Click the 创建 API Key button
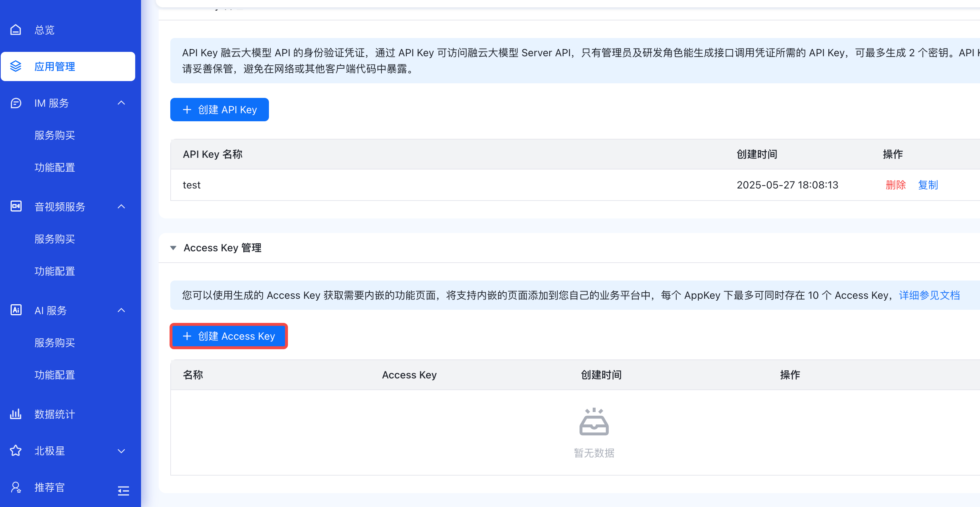This screenshot has width=980, height=507. tap(220, 110)
